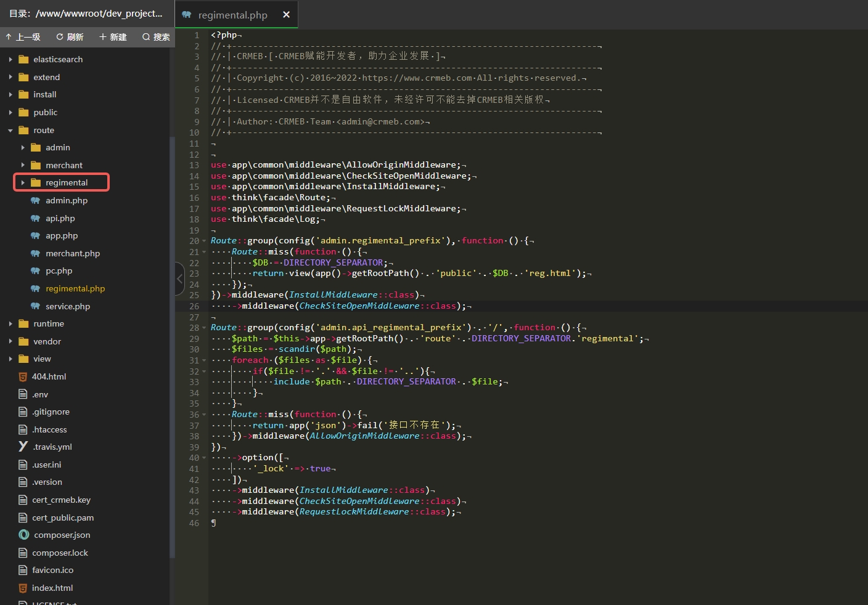Open regimental.php in the file tree

click(x=75, y=289)
